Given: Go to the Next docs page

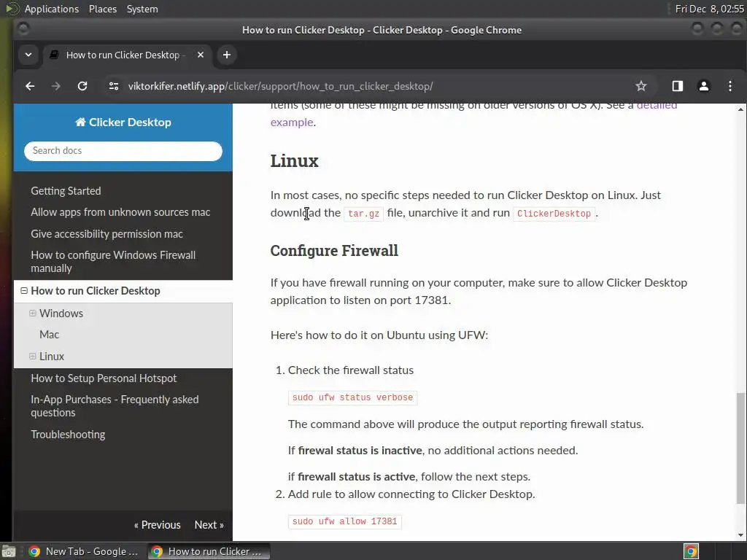Looking at the screenshot, I should pyautogui.click(x=209, y=525).
